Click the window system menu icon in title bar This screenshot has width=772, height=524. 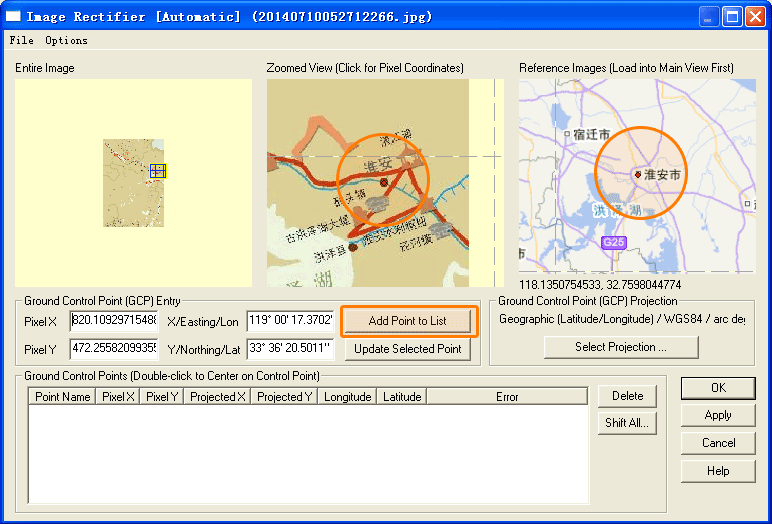click(x=13, y=16)
